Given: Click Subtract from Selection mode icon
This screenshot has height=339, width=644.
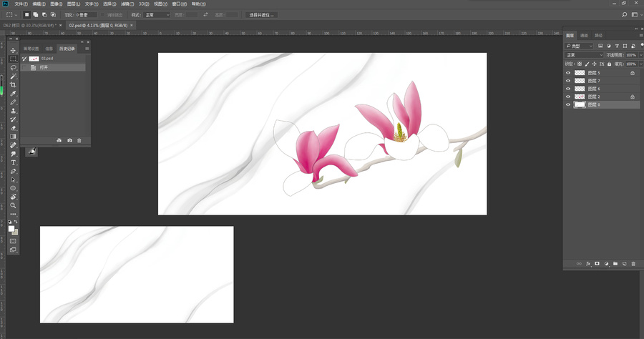Looking at the screenshot, I should pos(44,15).
